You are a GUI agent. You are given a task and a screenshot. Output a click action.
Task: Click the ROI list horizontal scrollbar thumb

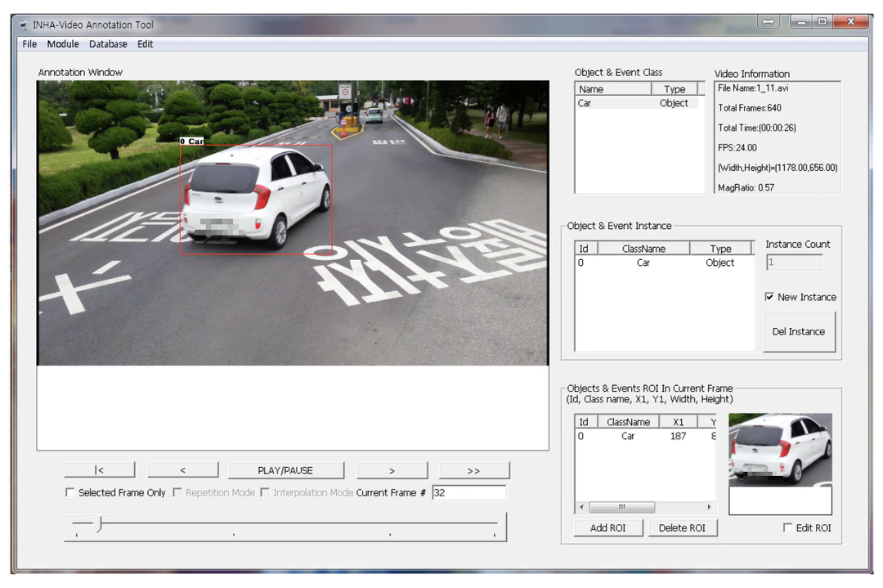pyautogui.click(x=621, y=507)
